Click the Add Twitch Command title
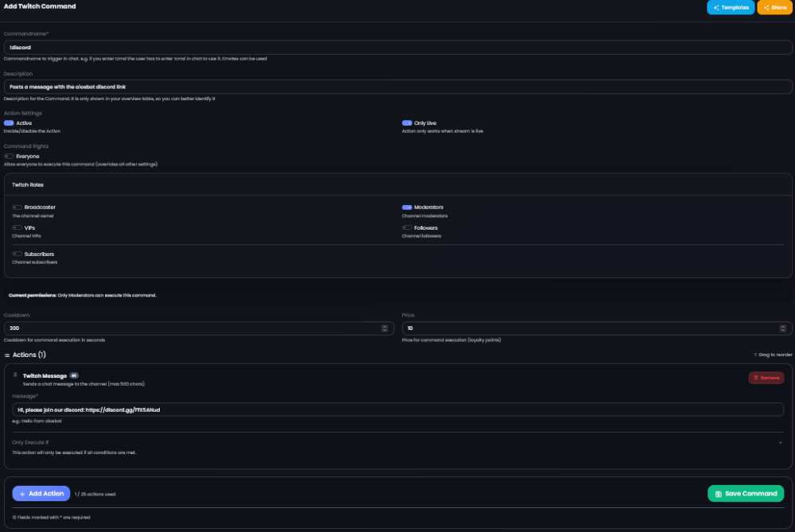The image size is (795, 532). [40, 6]
